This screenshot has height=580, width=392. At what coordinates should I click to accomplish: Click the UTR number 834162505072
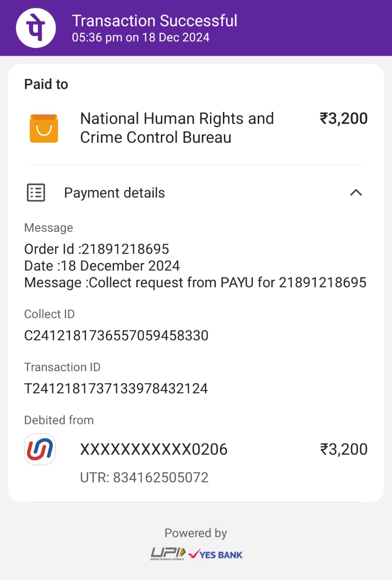click(144, 478)
